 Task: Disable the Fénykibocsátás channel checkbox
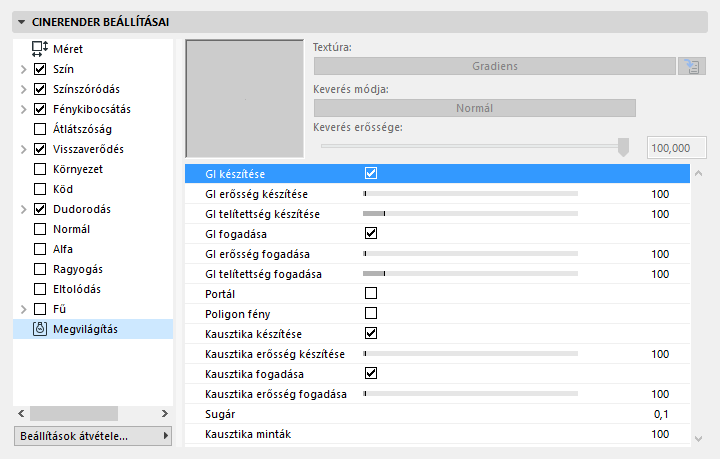point(40,109)
